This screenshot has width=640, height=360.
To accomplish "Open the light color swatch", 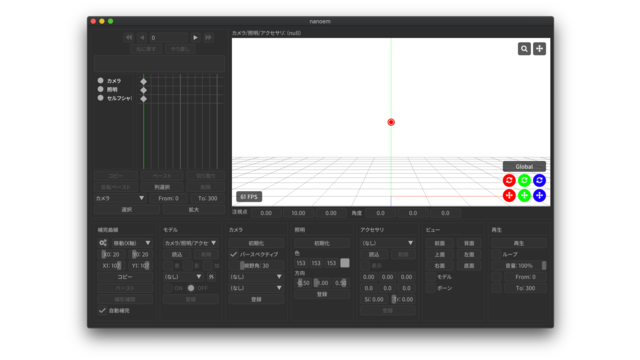I will coord(345,263).
